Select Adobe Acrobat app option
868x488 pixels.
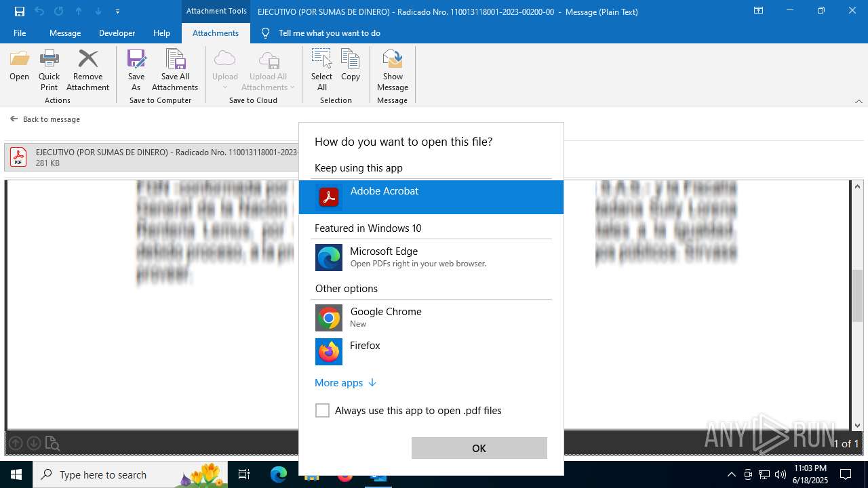point(431,197)
